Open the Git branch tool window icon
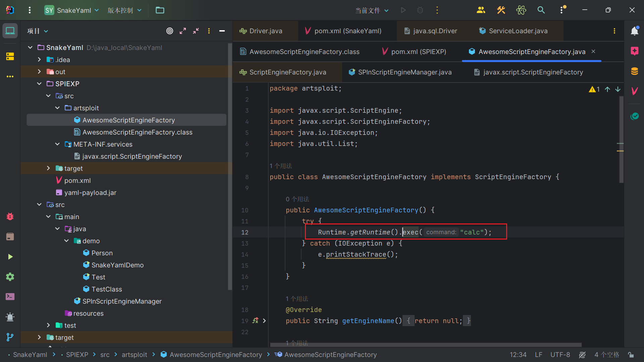 [x=10, y=337]
